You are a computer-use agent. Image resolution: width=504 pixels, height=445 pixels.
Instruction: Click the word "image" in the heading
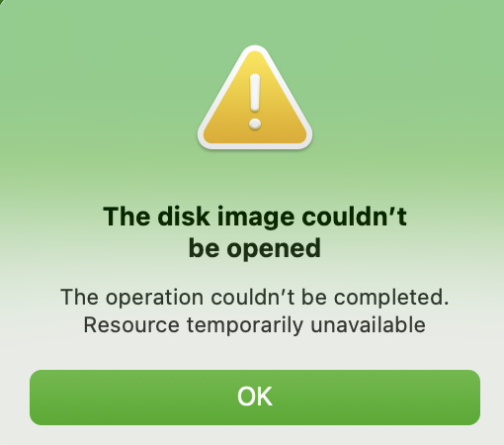pos(256,218)
